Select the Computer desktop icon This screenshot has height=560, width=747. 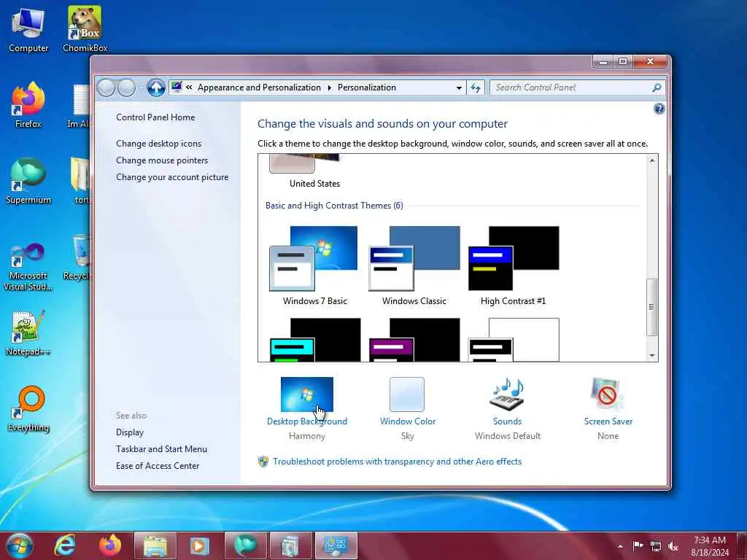28,30
